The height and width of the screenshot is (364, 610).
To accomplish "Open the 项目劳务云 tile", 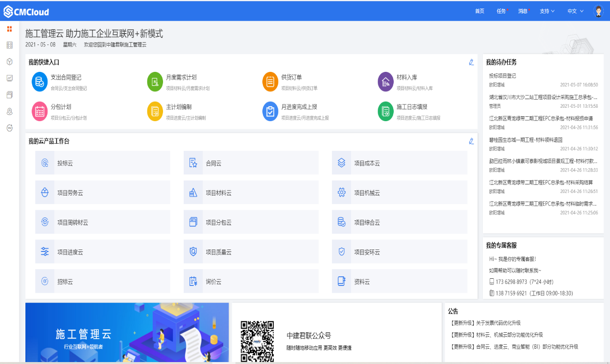I will [103, 193].
